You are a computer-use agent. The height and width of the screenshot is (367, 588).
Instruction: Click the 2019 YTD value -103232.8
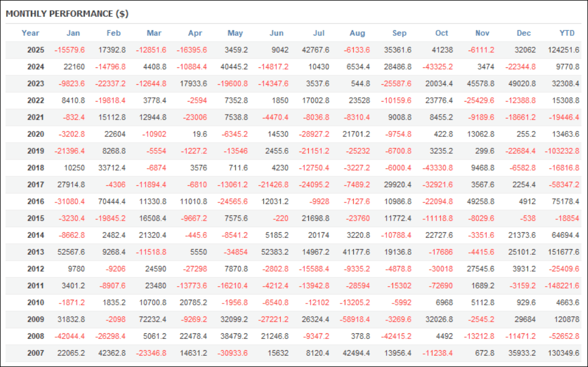[x=561, y=151]
